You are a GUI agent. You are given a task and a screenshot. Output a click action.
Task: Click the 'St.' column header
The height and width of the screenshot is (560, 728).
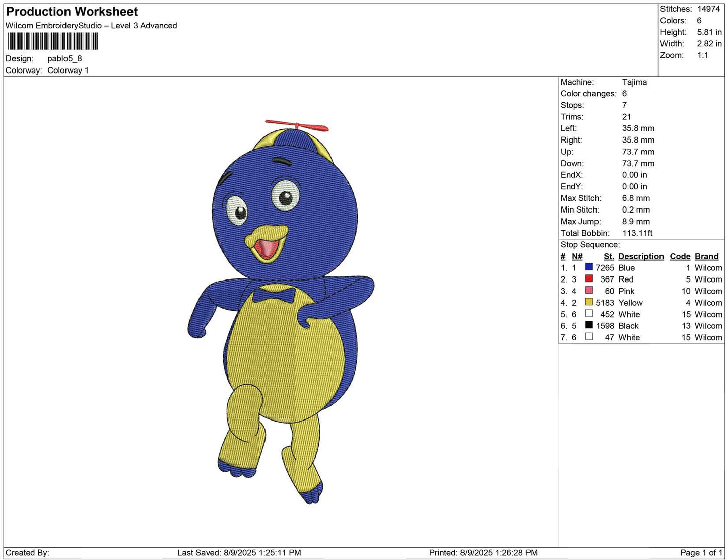pyautogui.click(x=609, y=256)
